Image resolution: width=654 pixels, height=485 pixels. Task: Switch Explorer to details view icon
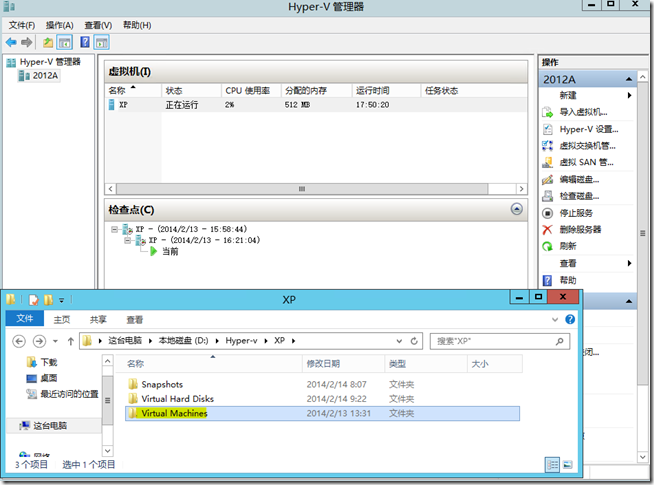click(552, 465)
